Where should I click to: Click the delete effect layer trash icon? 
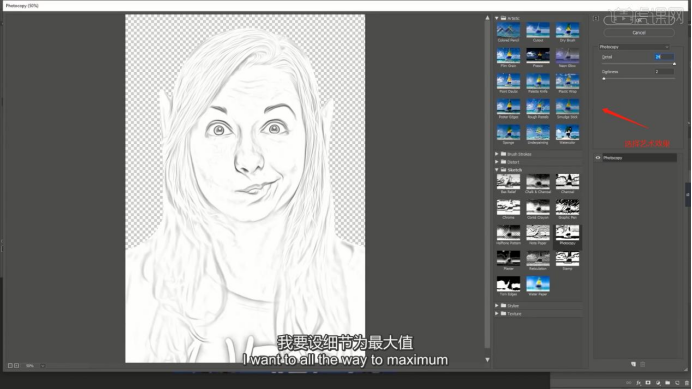(643, 364)
